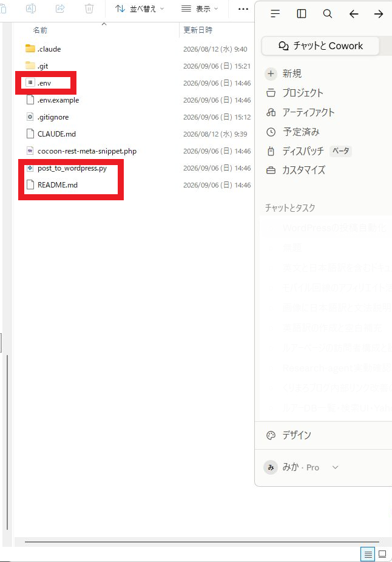
Task: Switch to large icons view in status bar
Action: (382, 554)
